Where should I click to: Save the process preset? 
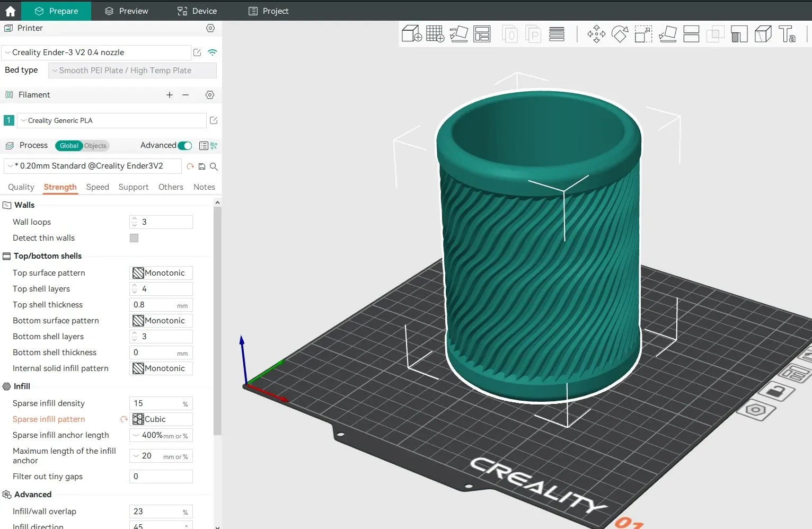[x=202, y=166]
